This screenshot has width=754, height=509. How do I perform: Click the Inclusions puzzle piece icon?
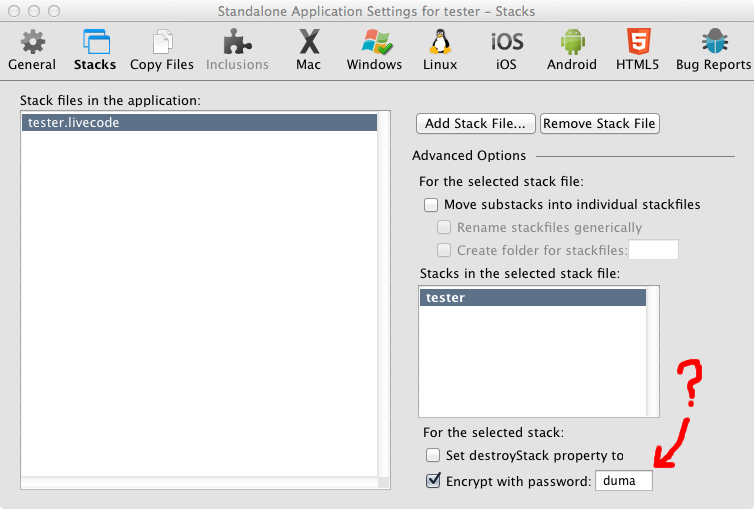(237, 42)
